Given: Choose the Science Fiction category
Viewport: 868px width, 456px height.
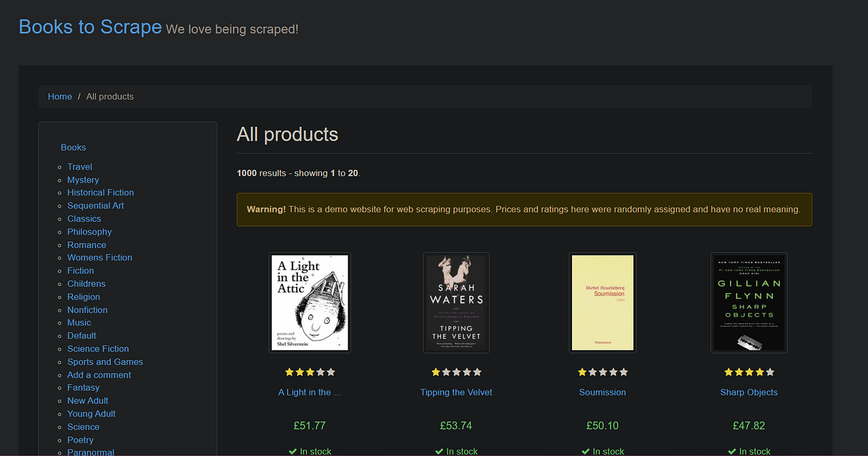Looking at the screenshot, I should point(98,349).
